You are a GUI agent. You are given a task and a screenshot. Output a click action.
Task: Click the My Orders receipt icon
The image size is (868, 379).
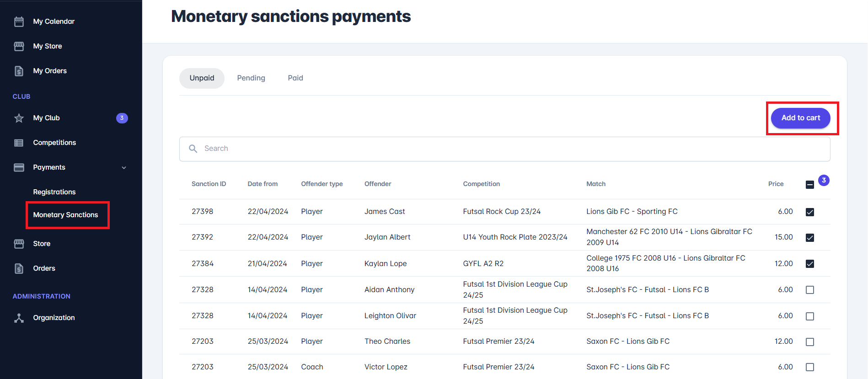[19, 71]
